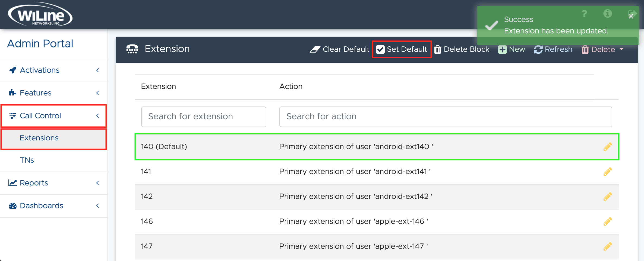The height and width of the screenshot is (261, 644).
Task: Edit extension 141 using pencil icon
Action: coord(608,172)
